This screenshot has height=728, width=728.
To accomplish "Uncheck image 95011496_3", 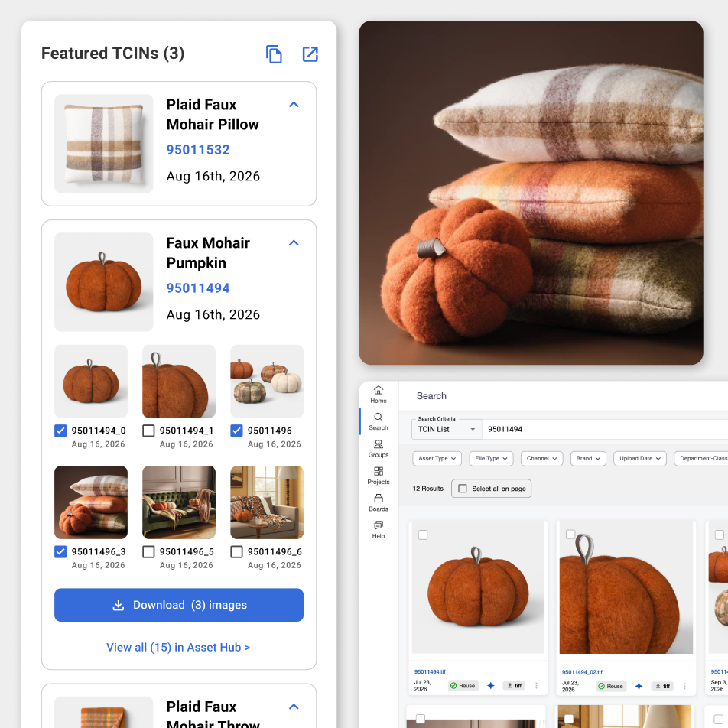I will click(x=60, y=551).
